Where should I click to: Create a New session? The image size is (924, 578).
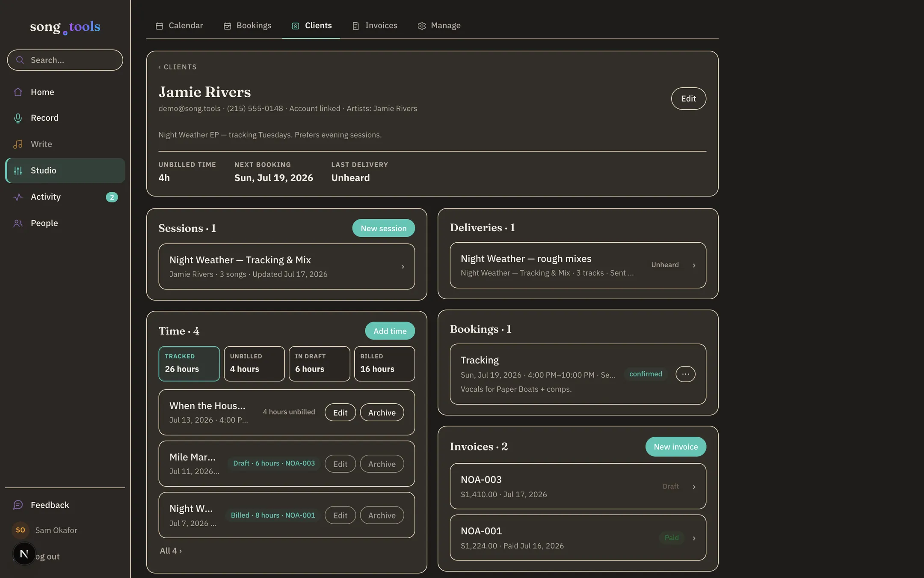click(383, 228)
